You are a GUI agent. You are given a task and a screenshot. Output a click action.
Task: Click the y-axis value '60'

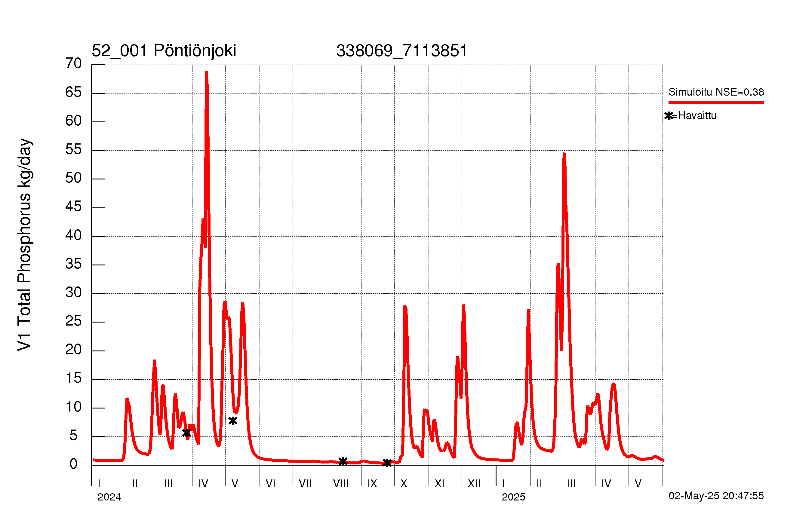coord(73,121)
